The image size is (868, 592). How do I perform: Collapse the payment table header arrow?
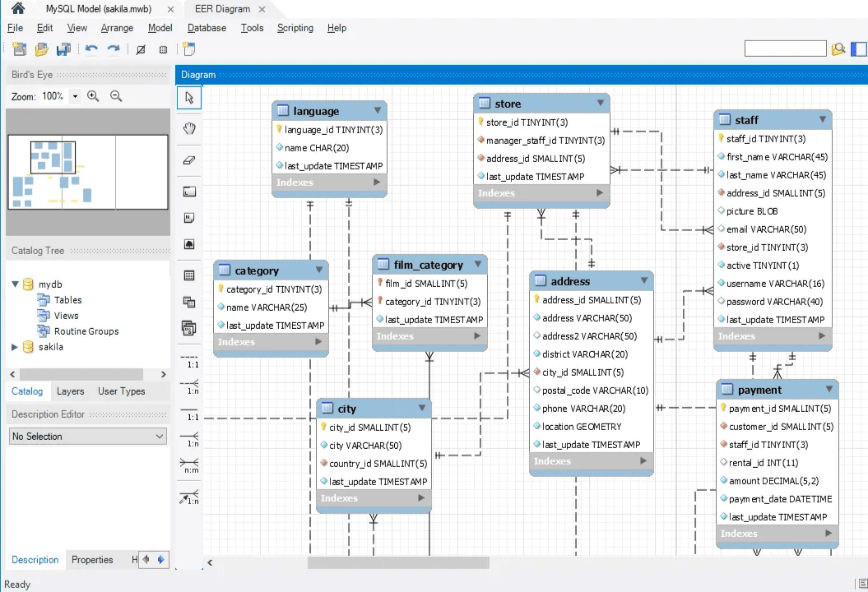coord(829,389)
